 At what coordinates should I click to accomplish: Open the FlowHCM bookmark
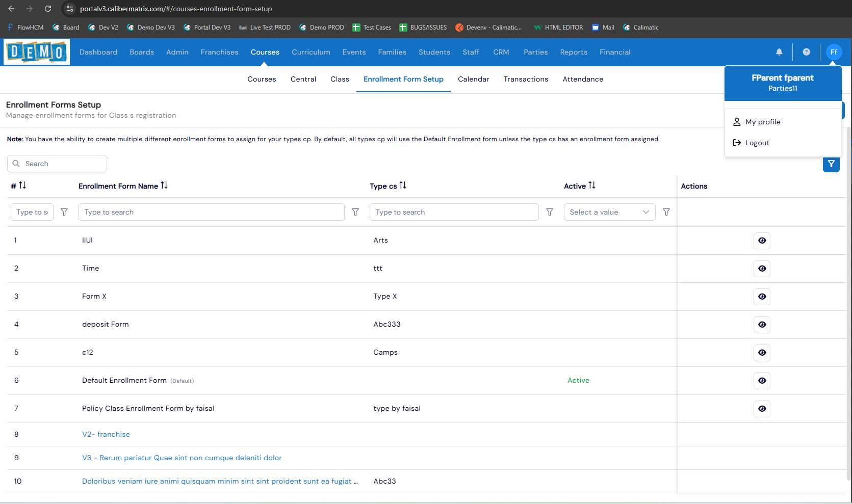[x=25, y=28]
